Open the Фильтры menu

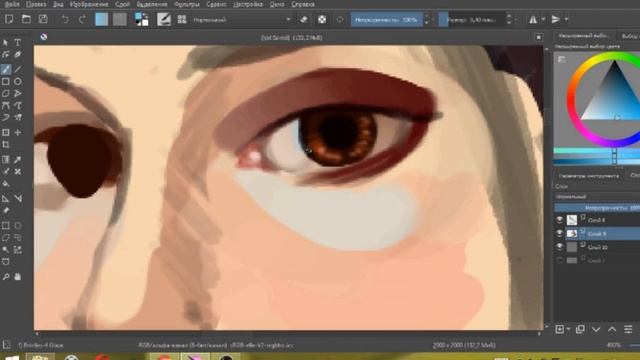[x=187, y=4]
